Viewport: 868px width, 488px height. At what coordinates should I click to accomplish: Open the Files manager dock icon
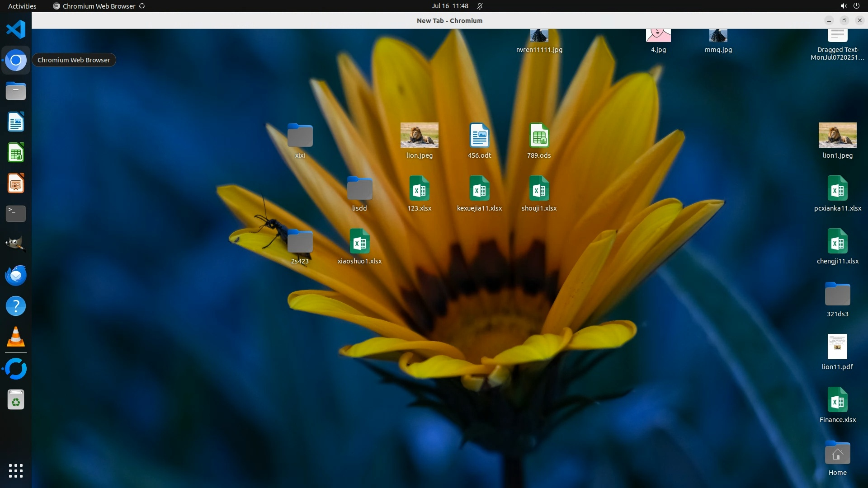[16, 91]
